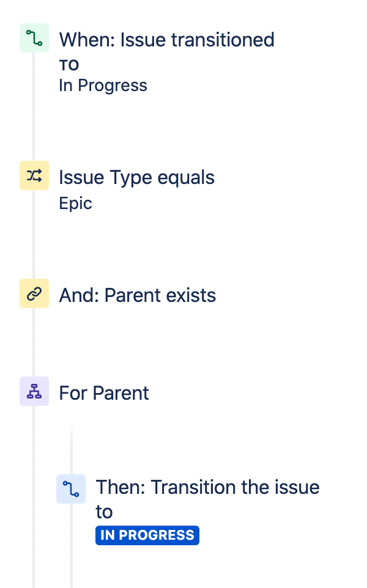This screenshot has width=367, height=588.
Task: Select the green Issue transitioned trigger icon
Action: click(x=34, y=38)
